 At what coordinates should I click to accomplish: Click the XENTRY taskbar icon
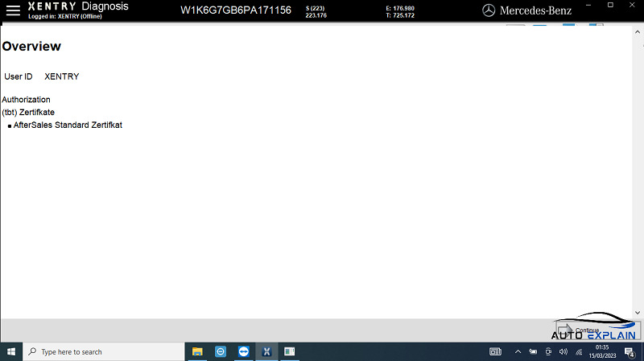(x=266, y=352)
